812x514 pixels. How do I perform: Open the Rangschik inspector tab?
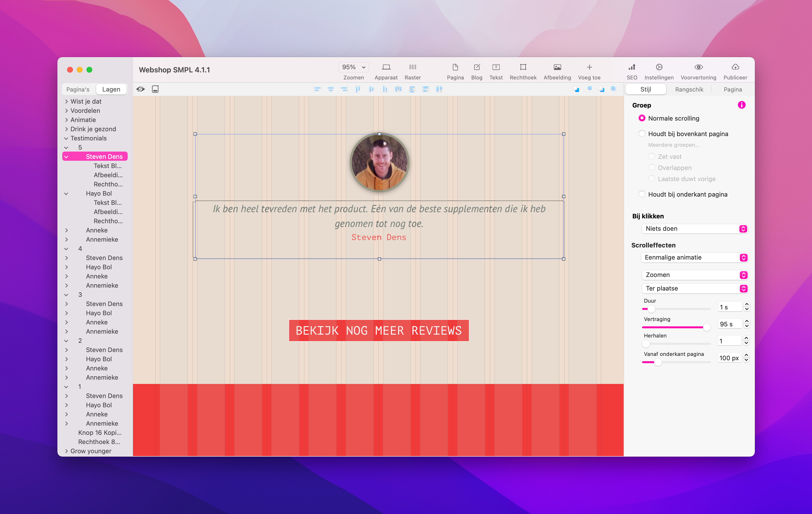point(689,89)
